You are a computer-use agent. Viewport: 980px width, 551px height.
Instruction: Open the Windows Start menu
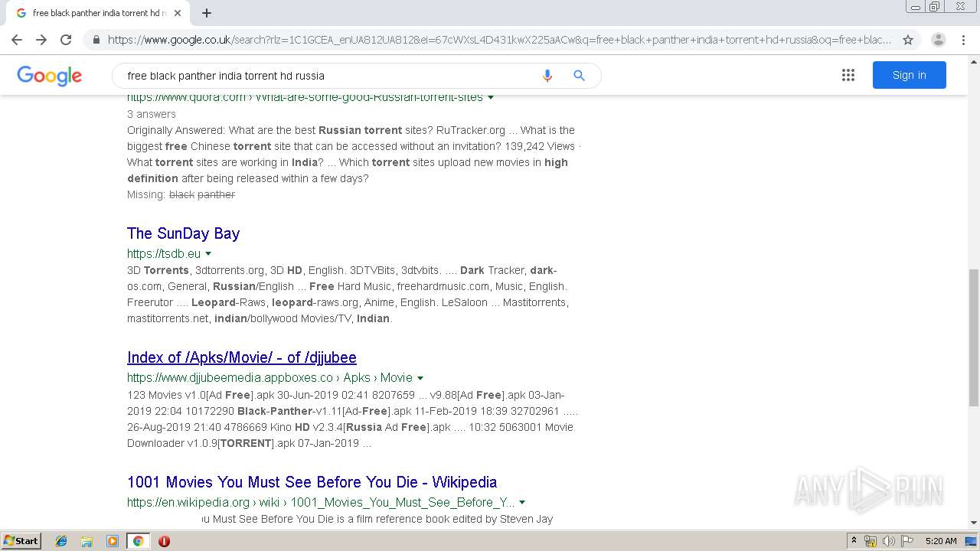pos(21,541)
